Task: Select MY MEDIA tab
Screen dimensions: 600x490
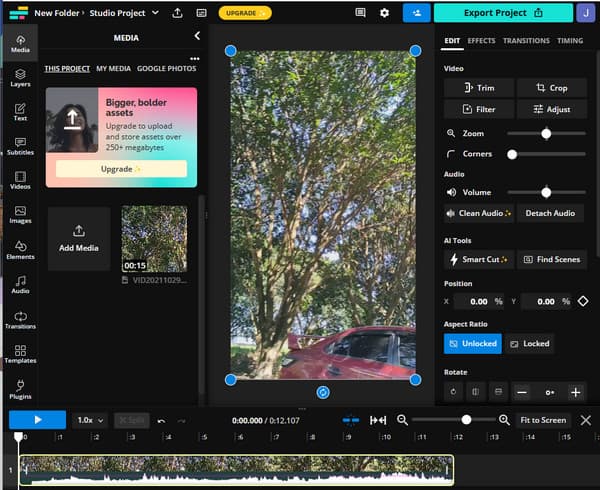Action: (x=113, y=68)
